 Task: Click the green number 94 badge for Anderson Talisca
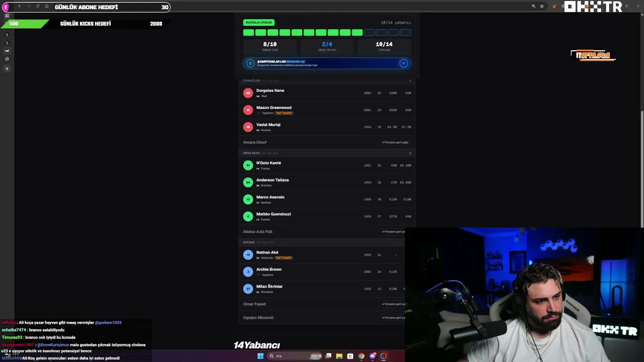(248, 183)
